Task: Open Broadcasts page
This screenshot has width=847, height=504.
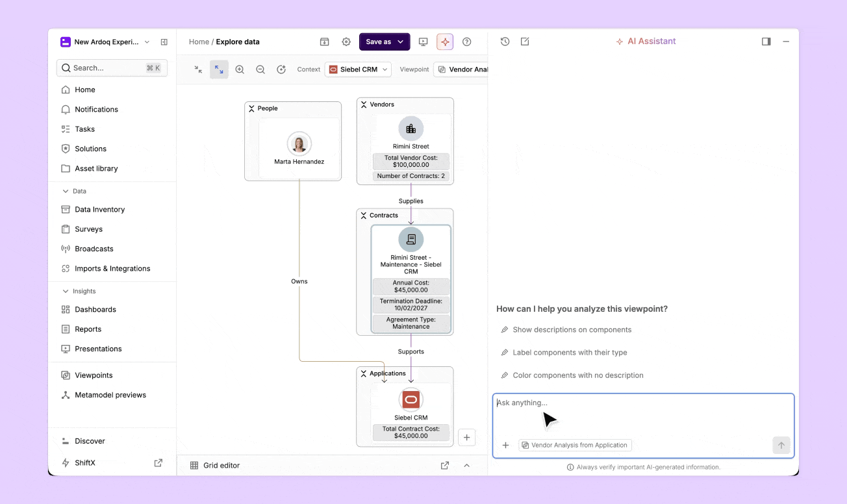Action: 94,249
